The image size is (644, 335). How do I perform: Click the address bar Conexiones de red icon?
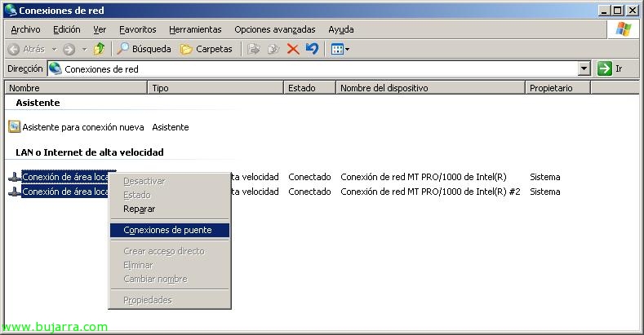pos(55,68)
